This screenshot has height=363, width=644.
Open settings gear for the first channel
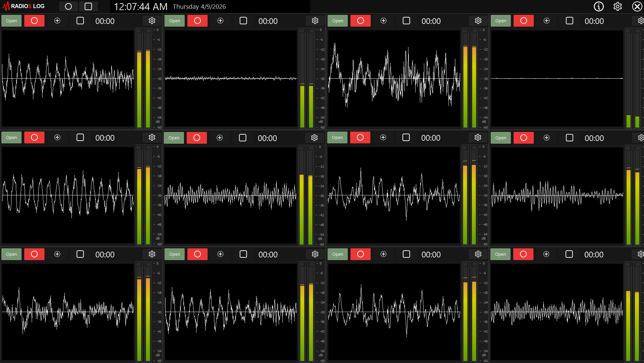click(152, 21)
